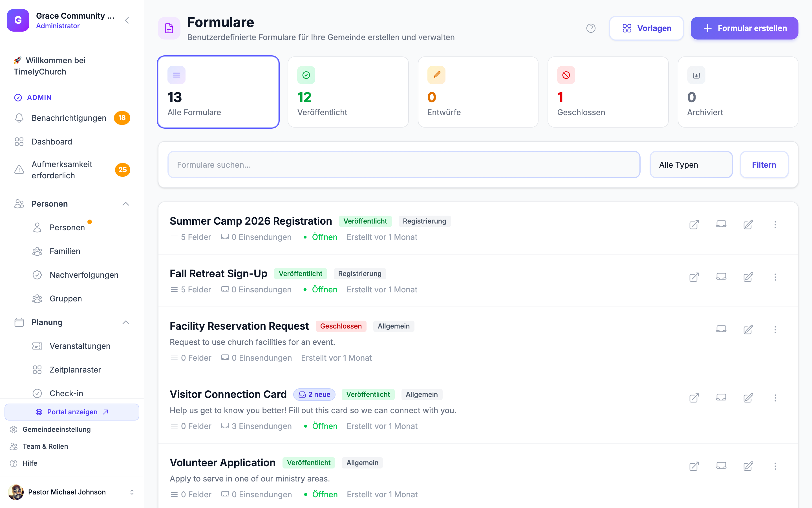
Task: Click Formular erstellen button
Action: [x=744, y=28]
